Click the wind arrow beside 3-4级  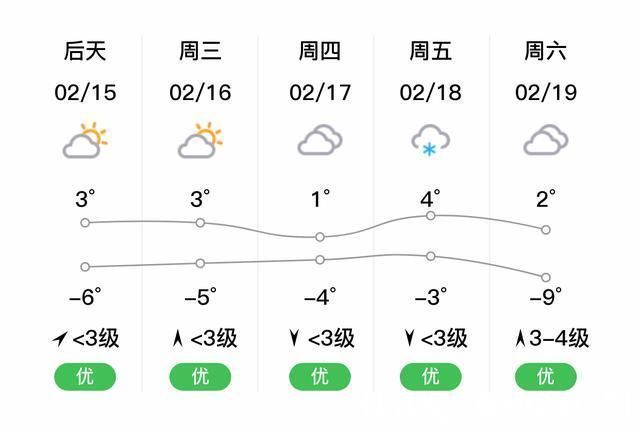520,339
